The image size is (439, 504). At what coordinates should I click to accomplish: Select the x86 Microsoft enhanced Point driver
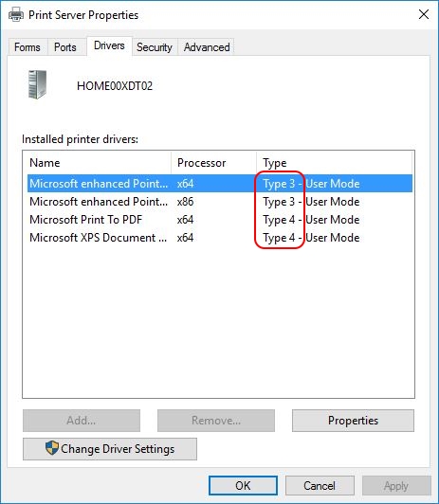click(220, 202)
